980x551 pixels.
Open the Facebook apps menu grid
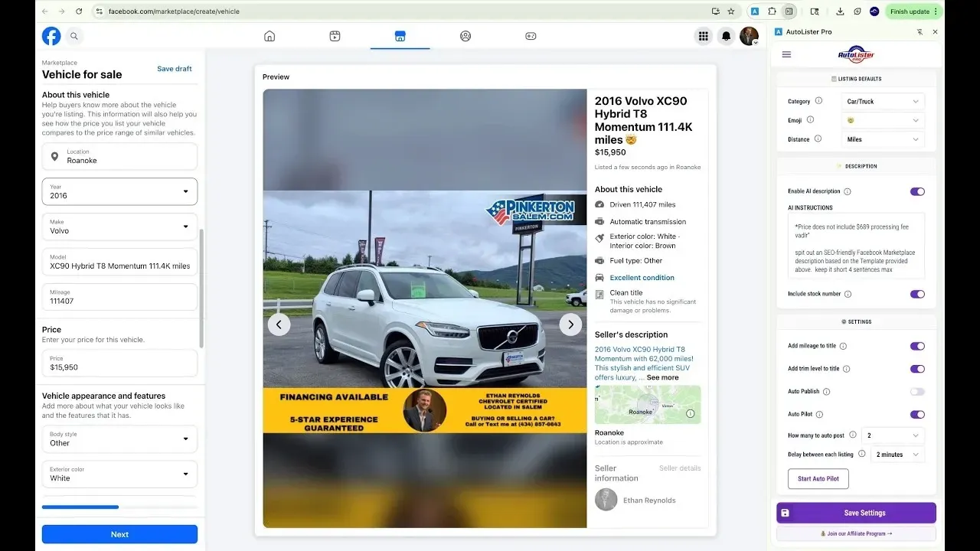(703, 35)
